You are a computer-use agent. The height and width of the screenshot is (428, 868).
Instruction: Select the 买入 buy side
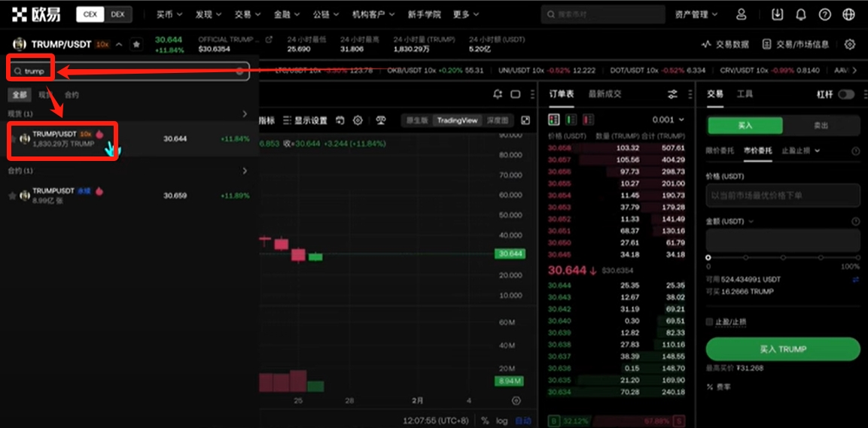pyautogui.click(x=745, y=126)
